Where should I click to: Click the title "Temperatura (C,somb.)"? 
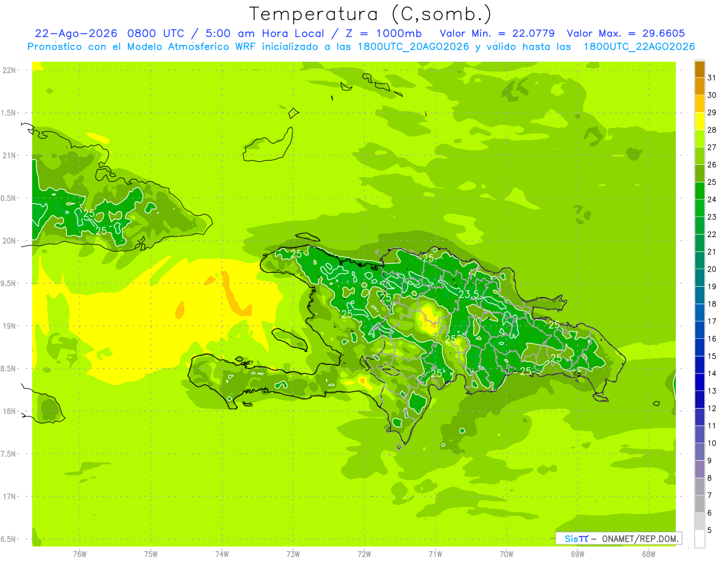tap(369, 13)
